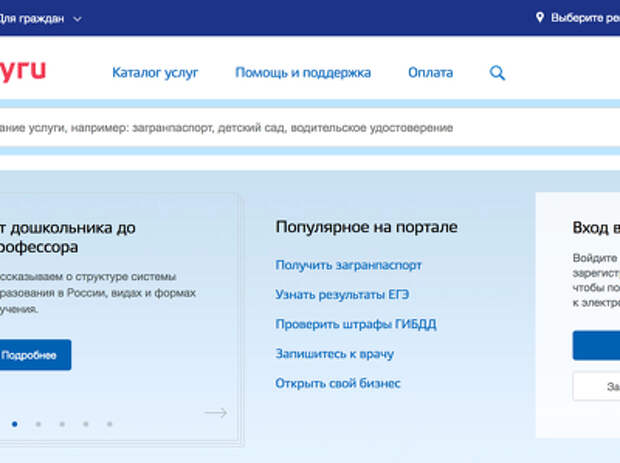Open the "Узнать результаты ЕГЭ" link
Image resolution: width=620 pixels, height=463 pixels.
[x=342, y=295]
